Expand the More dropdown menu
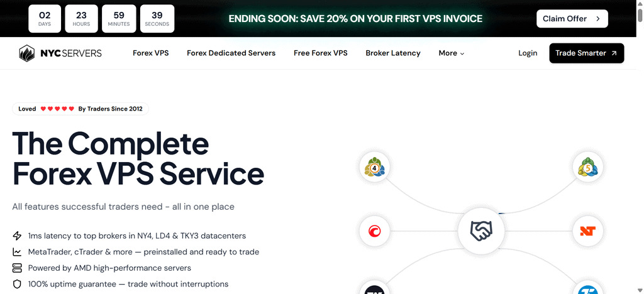 click(x=452, y=53)
